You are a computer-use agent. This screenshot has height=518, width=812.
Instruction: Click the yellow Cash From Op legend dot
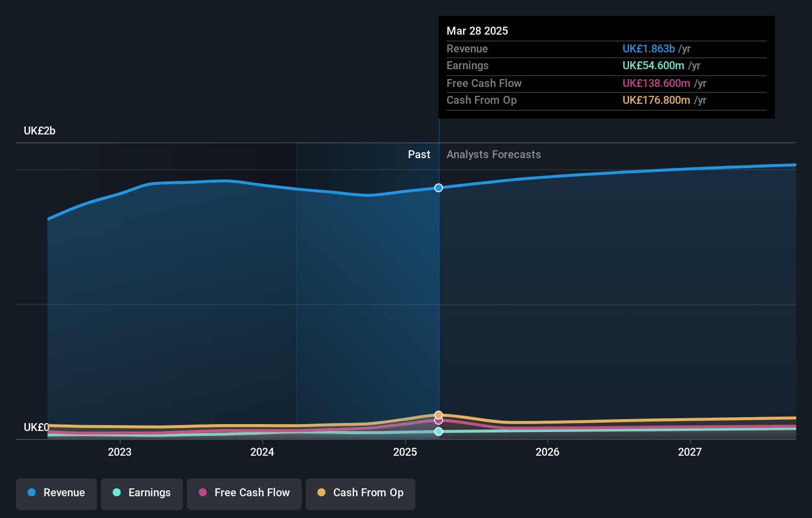coord(321,493)
